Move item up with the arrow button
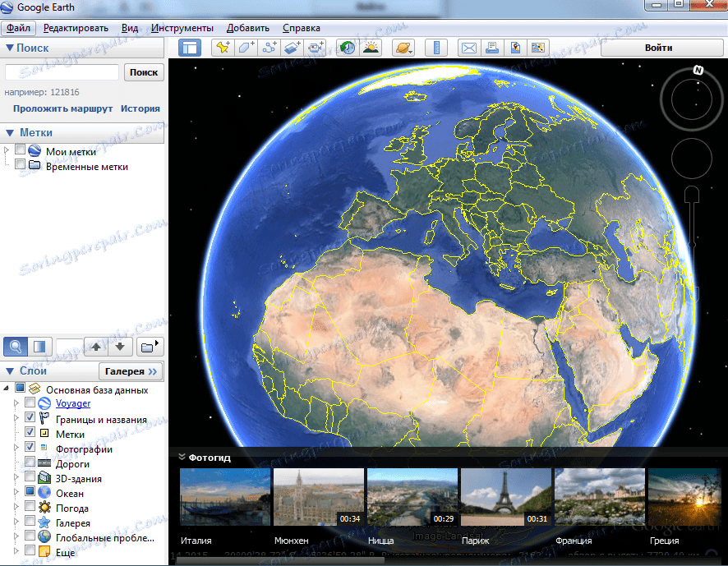The height and width of the screenshot is (566, 728). pyautogui.click(x=96, y=347)
